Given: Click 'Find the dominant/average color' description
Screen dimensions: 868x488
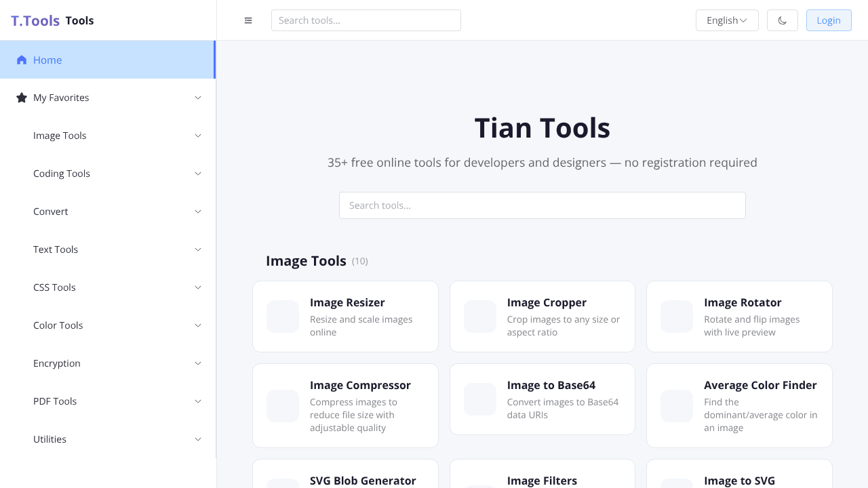Looking at the screenshot, I should pyautogui.click(x=761, y=415).
